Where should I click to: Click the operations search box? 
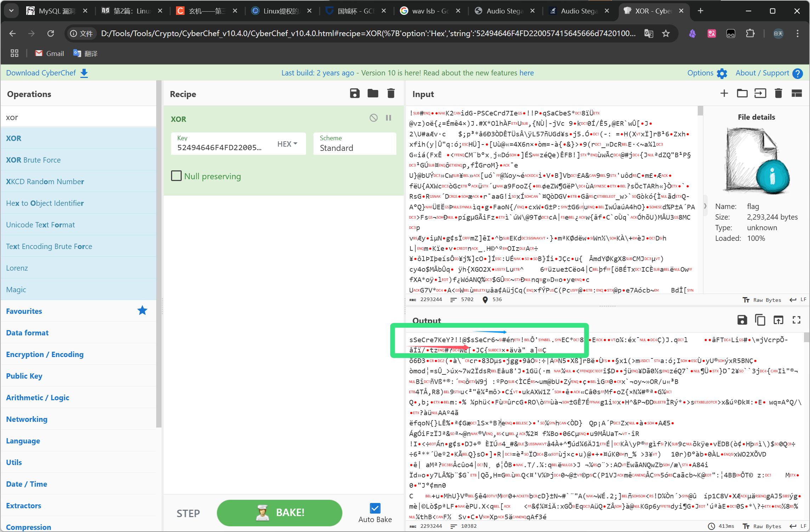pos(78,117)
